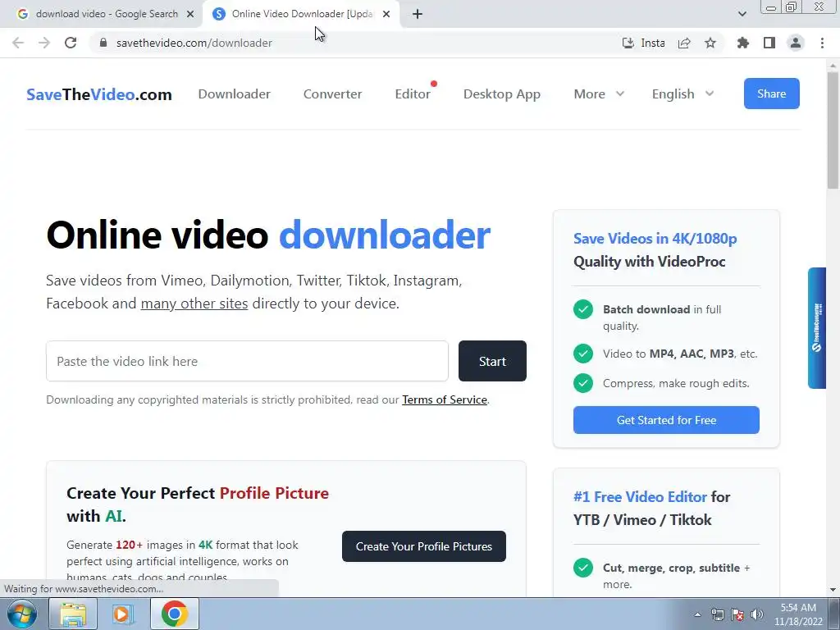The height and width of the screenshot is (630, 840).
Task: Close the download video Google Search tab
Action: (x=190, y=14)
